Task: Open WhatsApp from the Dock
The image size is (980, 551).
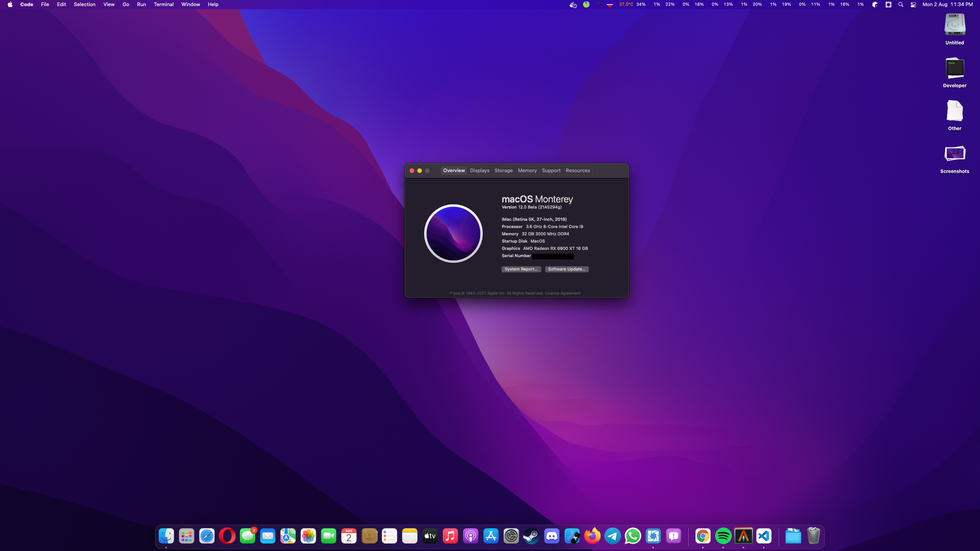Action: tap(633, 536)
